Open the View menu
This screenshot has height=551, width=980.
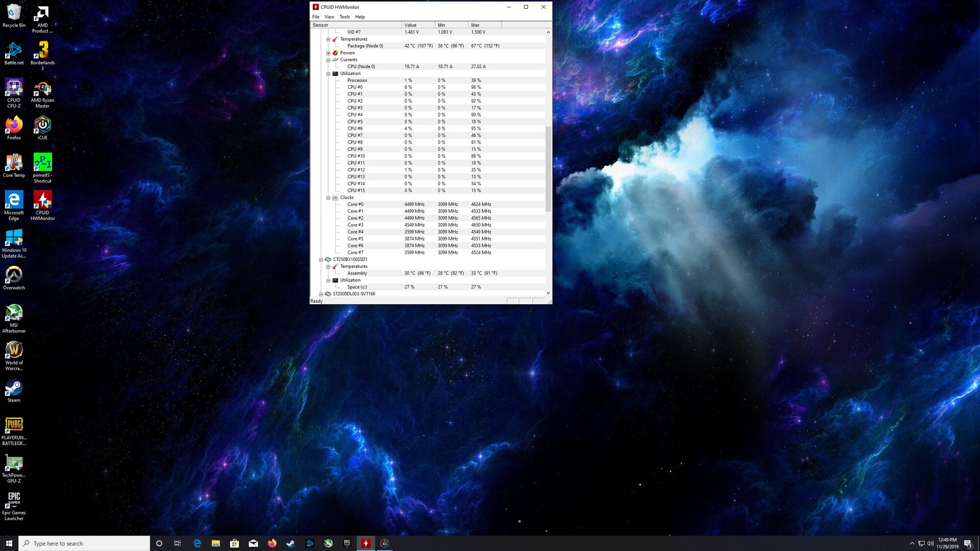click(329, 17)
